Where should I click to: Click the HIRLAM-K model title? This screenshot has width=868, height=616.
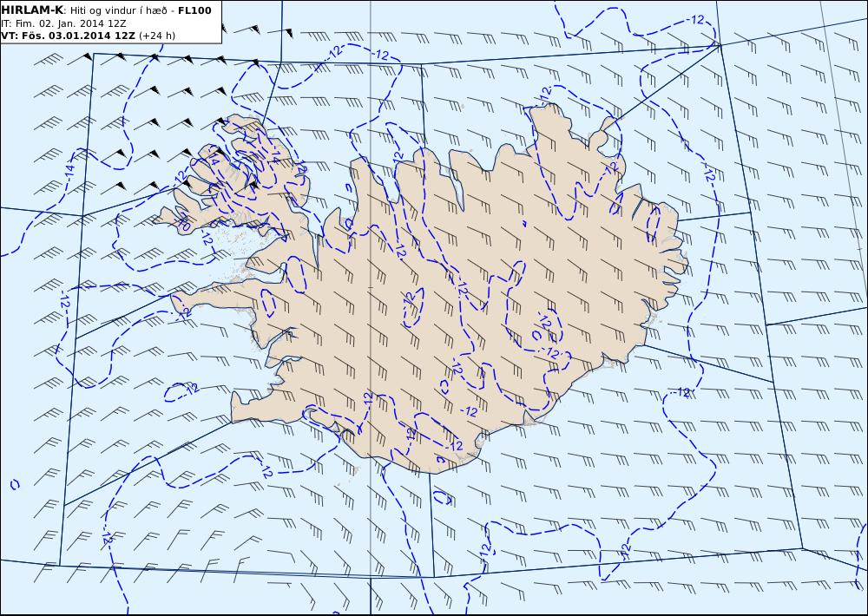tap(33, 10)
